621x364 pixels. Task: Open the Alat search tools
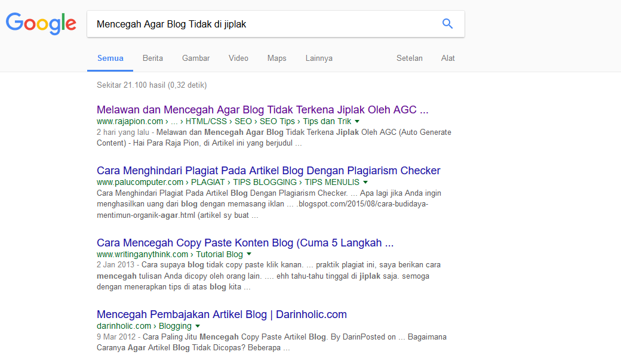tap(448, 58)
